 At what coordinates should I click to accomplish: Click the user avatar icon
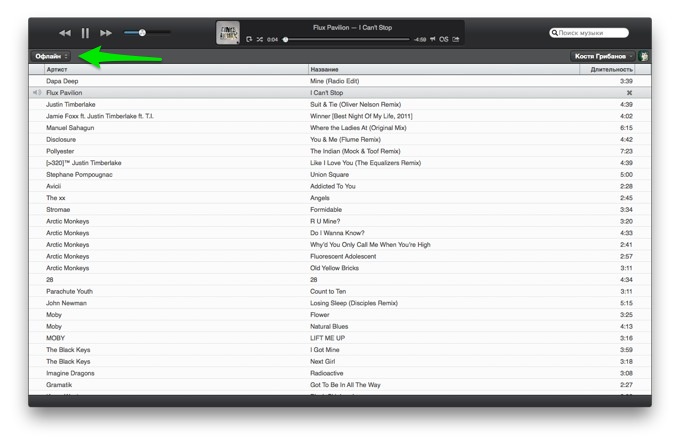(644, 56)
